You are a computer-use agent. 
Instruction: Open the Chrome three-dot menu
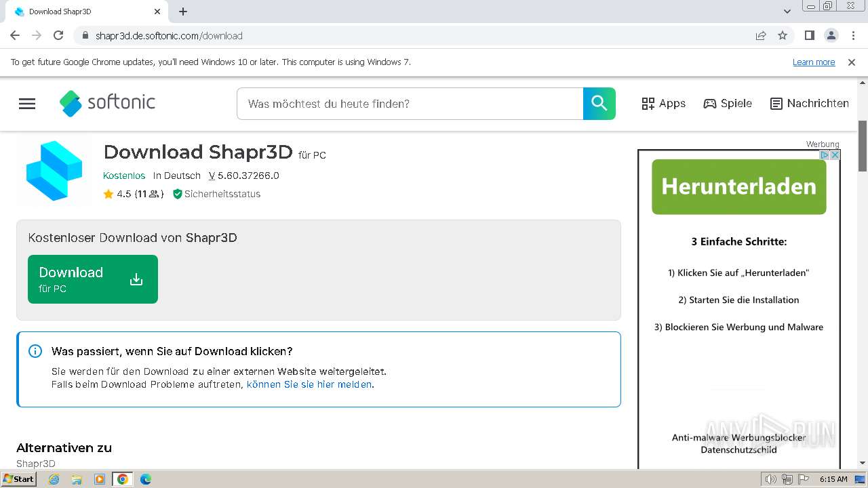[853, 35]
